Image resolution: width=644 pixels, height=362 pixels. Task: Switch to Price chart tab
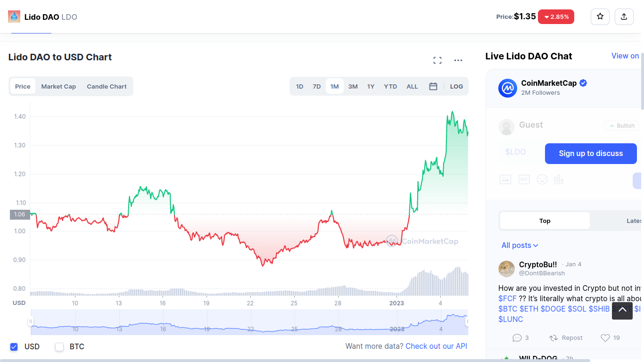[x=23, y=86]
